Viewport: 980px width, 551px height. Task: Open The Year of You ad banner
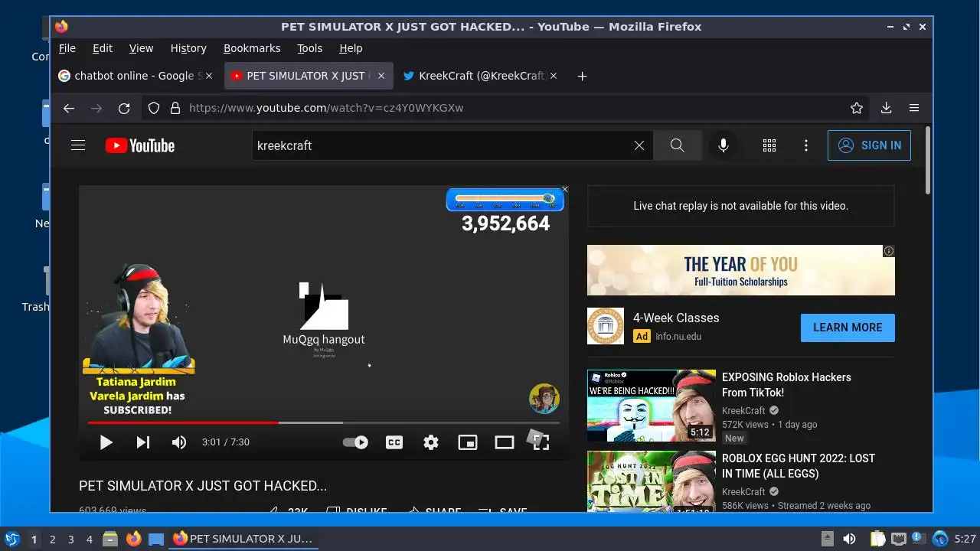tap(741, 270)
